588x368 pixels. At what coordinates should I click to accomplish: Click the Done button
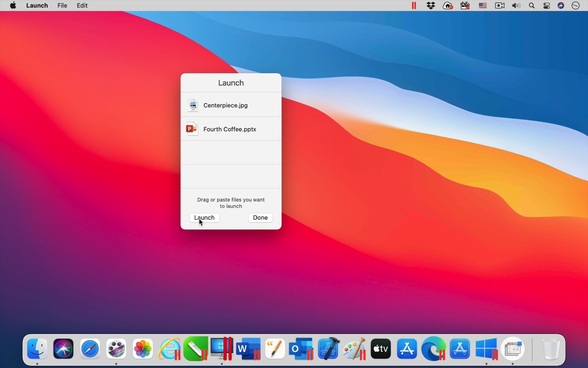pos(260,218)
